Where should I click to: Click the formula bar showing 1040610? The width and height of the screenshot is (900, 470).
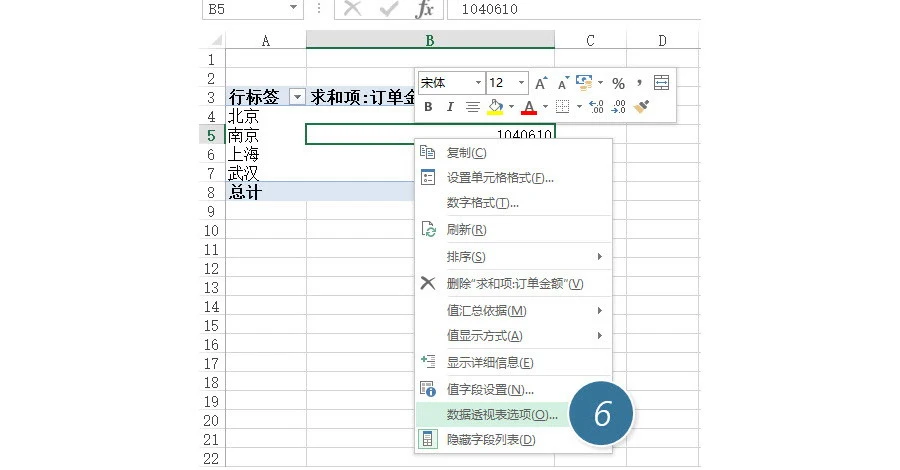pyautogui.click(x=573, y=9)
